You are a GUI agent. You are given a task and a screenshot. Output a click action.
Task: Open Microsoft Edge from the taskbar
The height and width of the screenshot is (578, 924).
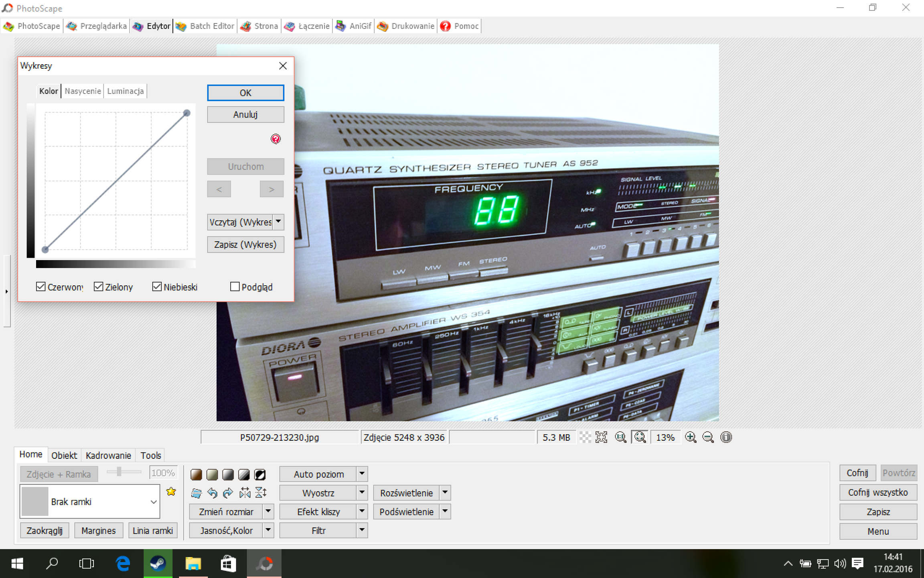123,564
